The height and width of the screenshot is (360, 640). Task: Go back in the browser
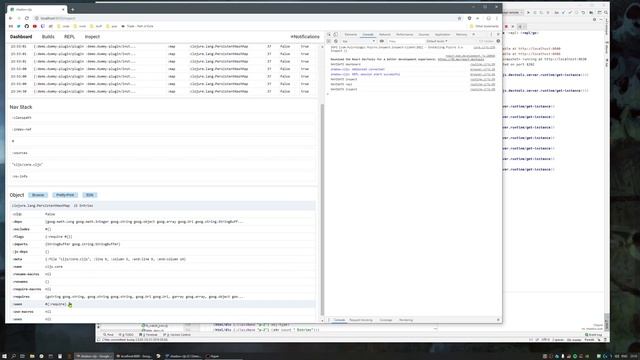point(11,18)
